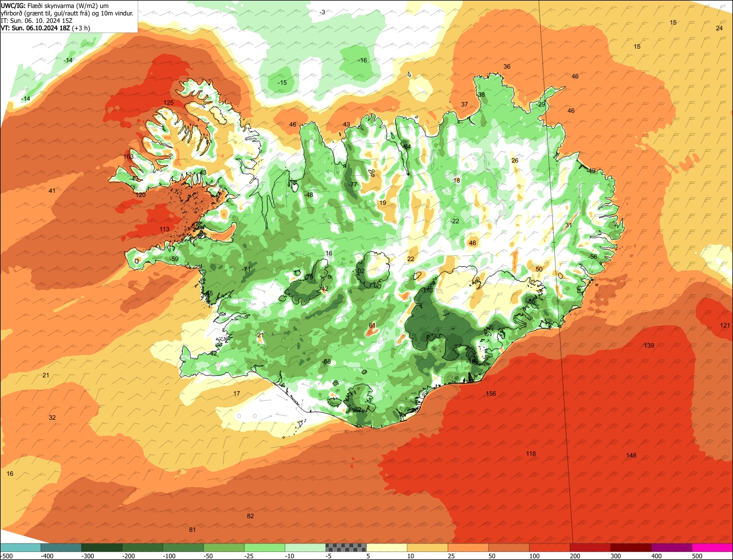Choose the legend swatch between 25 and 50

[468, 547]
